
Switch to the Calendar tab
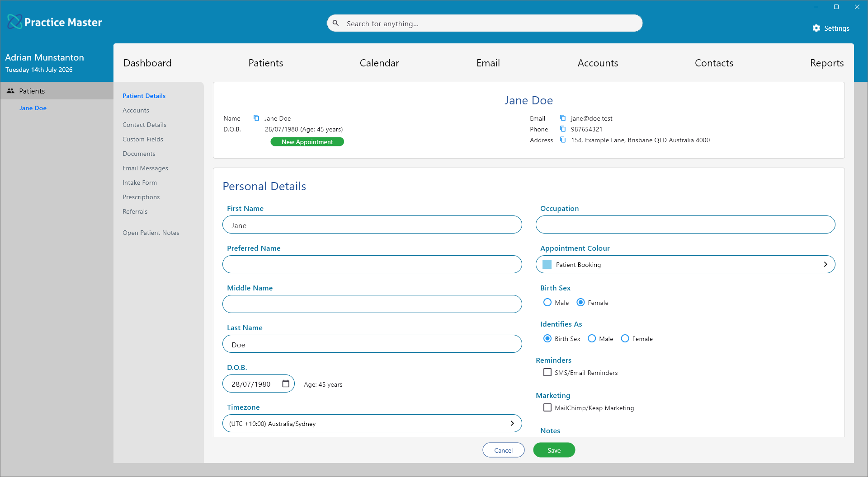pyautogui.click(x=379, y=63)
